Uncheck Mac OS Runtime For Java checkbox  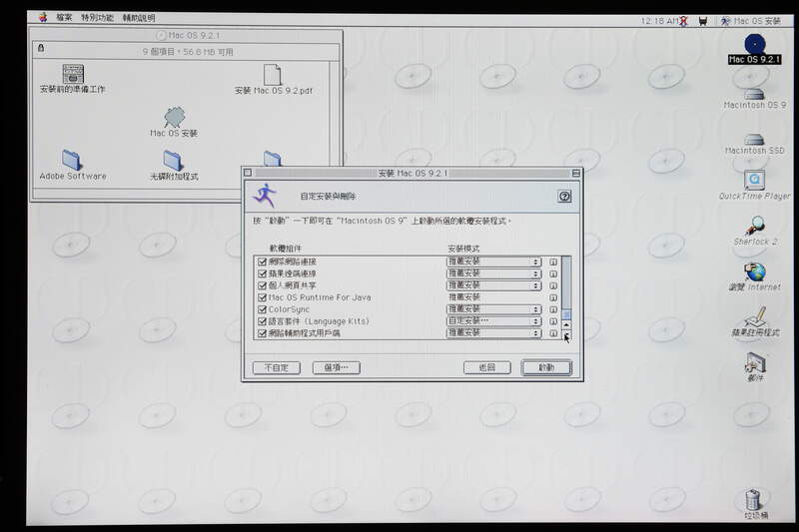(x=262, y=297)
